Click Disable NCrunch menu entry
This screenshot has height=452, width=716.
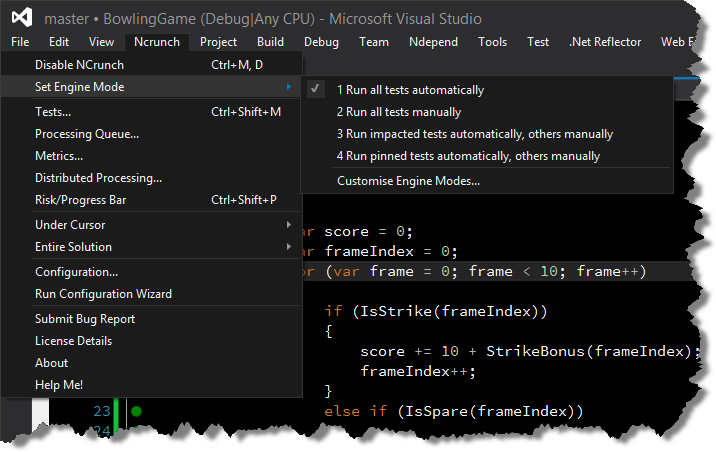80,65
